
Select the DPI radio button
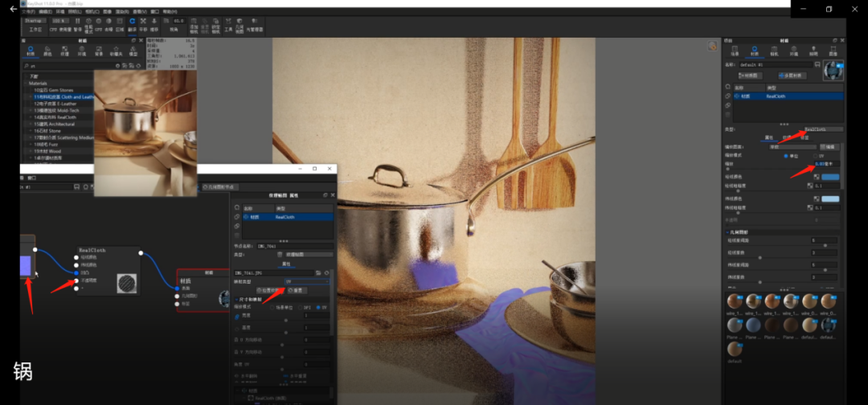301,307
